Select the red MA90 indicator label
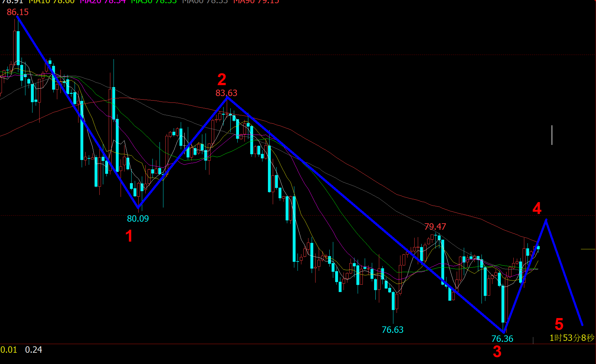The image size is (596, 364). point(256,2)
